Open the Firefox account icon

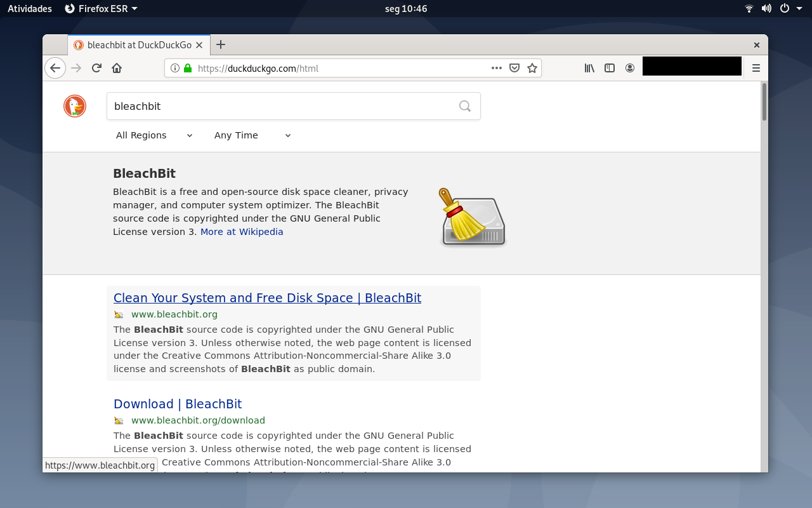(630, 68)
